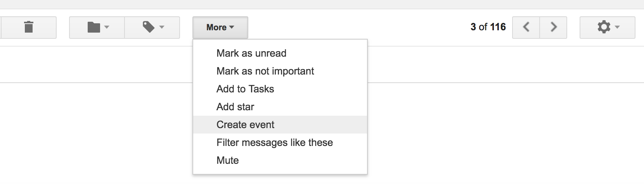Click the bold total count 116
The height and width of the screenshot is (184, 644).
pos(498,27)
